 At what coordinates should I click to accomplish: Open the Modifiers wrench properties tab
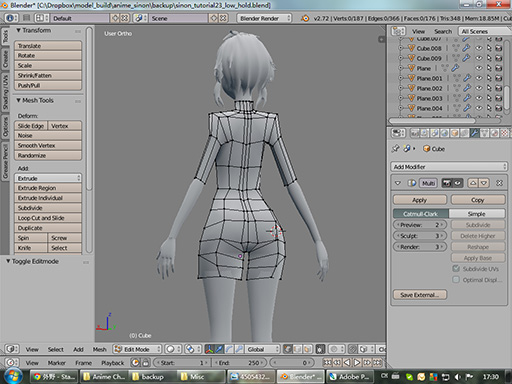tap(474, 133)
